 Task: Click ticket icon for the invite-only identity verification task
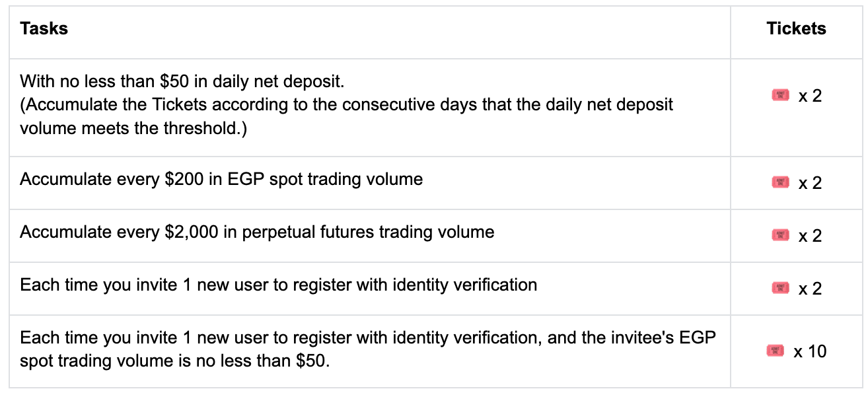click(780, 288)
